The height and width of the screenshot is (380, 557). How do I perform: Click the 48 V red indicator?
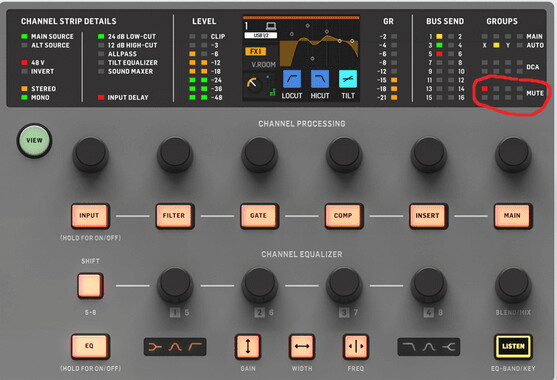24,63
